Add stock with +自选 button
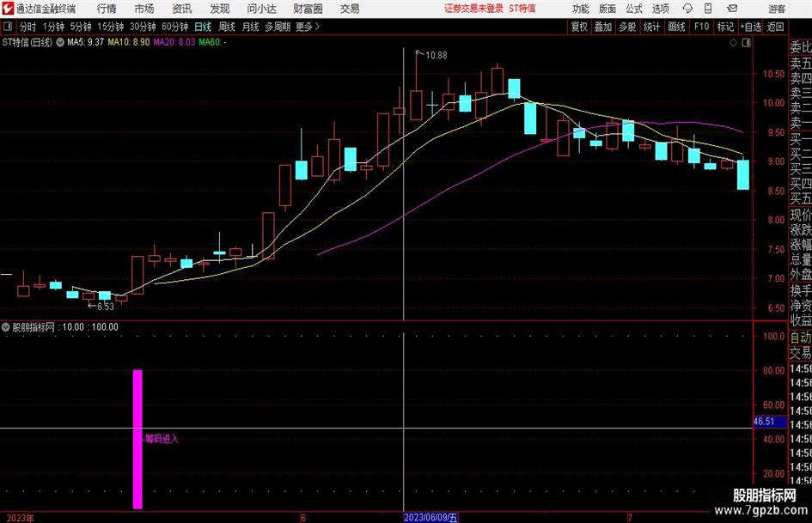Viewport: 812px width, 523px height. (751, 27)
